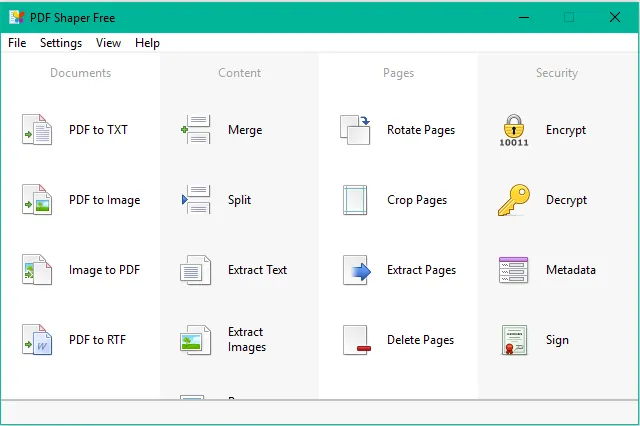
Task: Click the PDF Shaper Free window title
Action: tap(72, 18)
